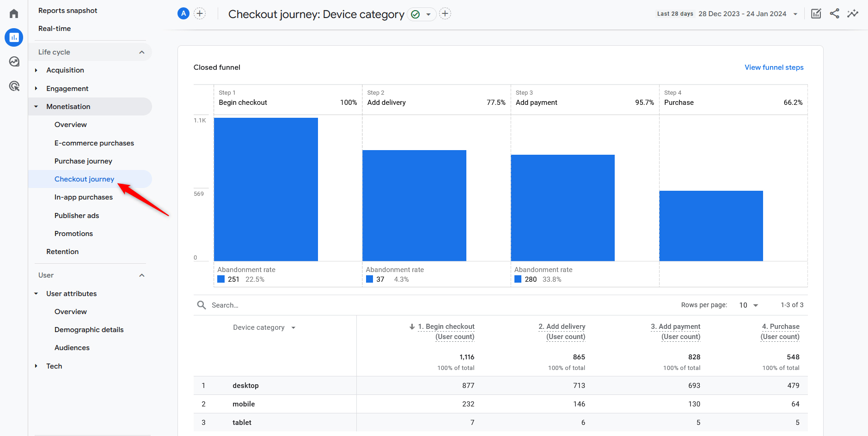Click the View funnel steps link
This screenshot has width=868, height=436.
tap(774, 67)
